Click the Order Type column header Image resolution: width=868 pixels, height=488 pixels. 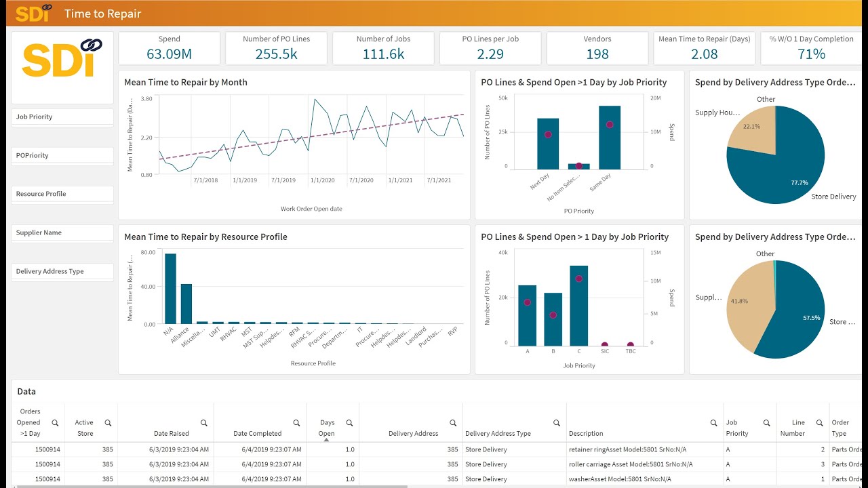[840, 428]
